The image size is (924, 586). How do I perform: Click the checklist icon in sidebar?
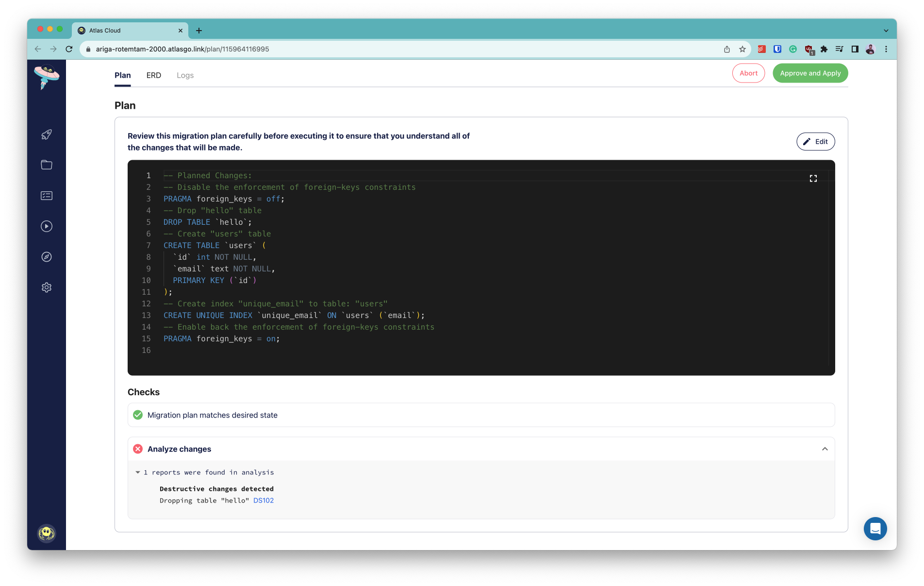coord(47,196)
